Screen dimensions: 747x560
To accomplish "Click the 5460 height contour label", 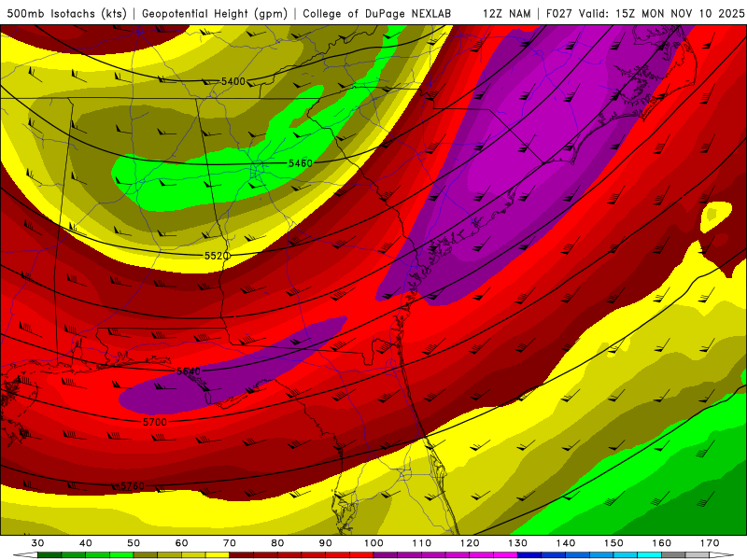I will click(x=301, y=163).
